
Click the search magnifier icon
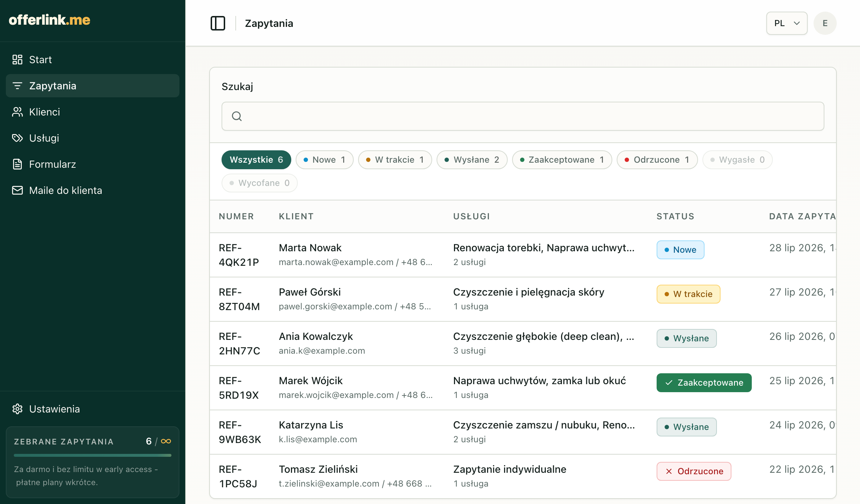coord(237,116)
